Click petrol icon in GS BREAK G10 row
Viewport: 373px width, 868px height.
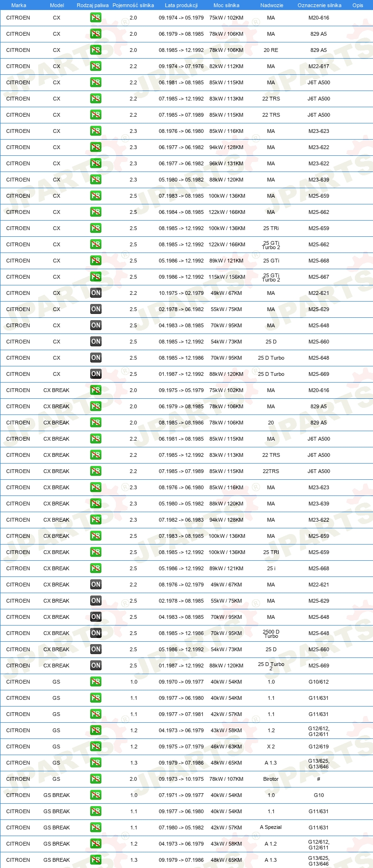(96, 795)
